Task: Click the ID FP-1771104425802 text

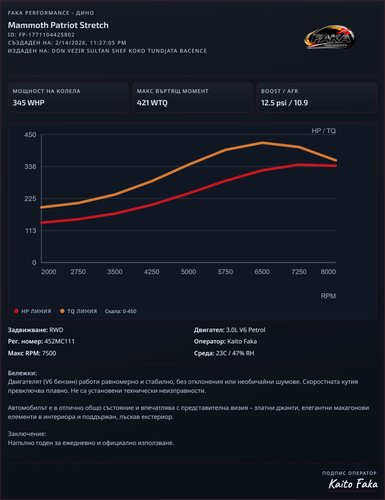Action: pos(41,35)
